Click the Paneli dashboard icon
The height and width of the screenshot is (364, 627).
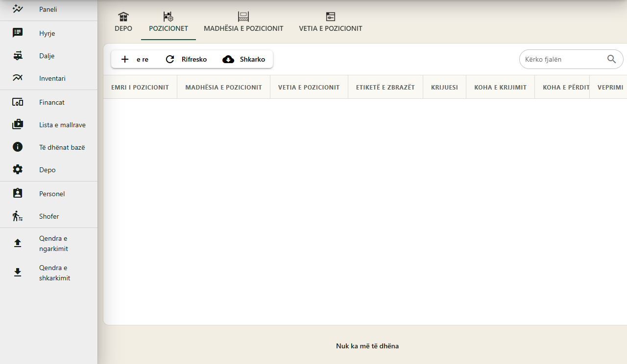18,9
